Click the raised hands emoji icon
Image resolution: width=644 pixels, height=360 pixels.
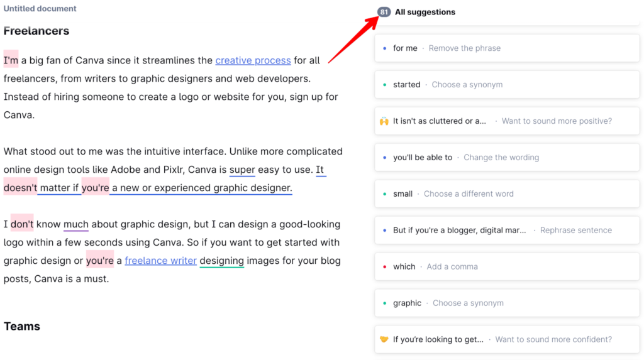(384, 121)
